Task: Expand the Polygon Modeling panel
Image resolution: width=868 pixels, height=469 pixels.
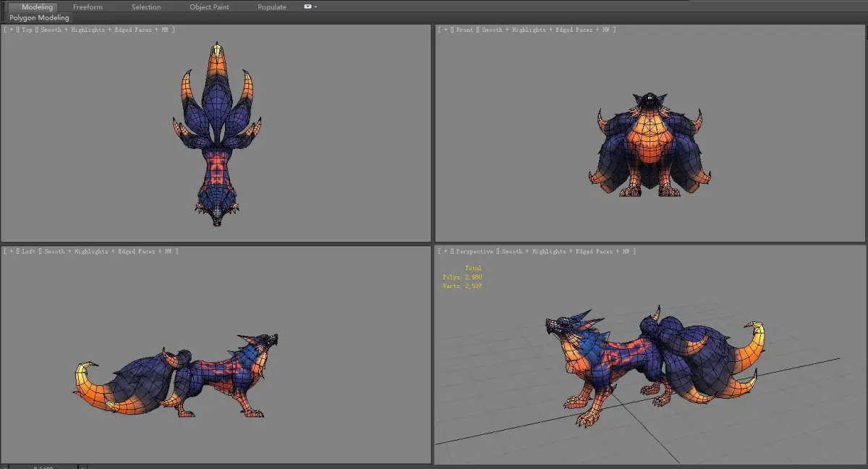Action: [x=39, y=17]
